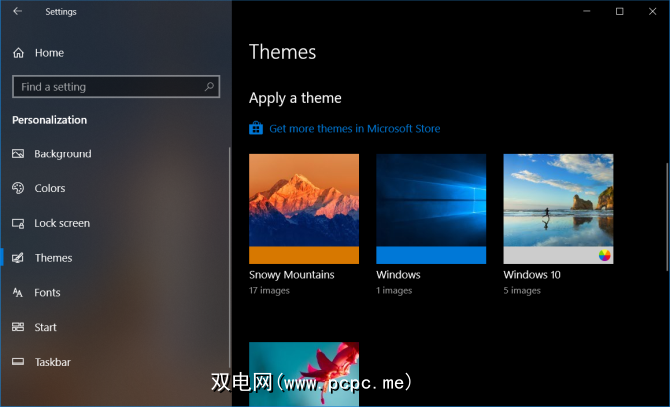The width and height of the screenshot is (670, 407).
Task: Focus the Find a setting search box
Action: (x=116, y=87)
